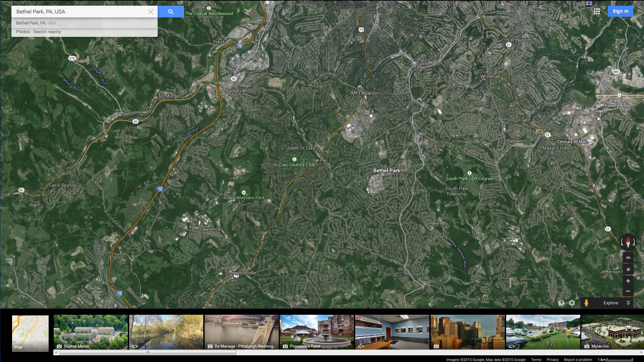644x362 pixels.
Task: Open the Google apps grid
Action: coord(597,11)
